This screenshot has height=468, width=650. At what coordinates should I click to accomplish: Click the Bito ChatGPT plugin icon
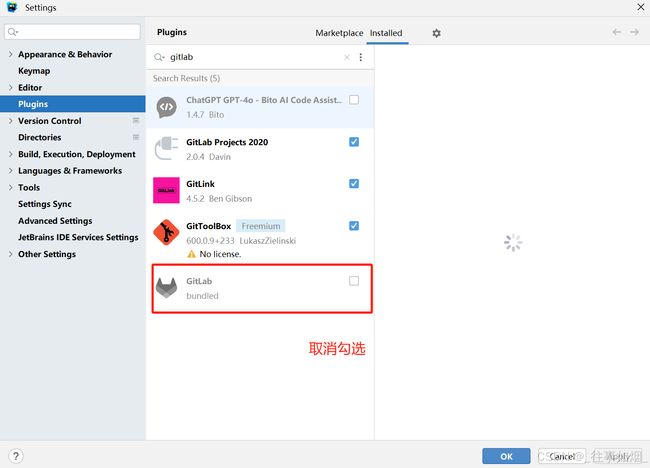(166, 107)
